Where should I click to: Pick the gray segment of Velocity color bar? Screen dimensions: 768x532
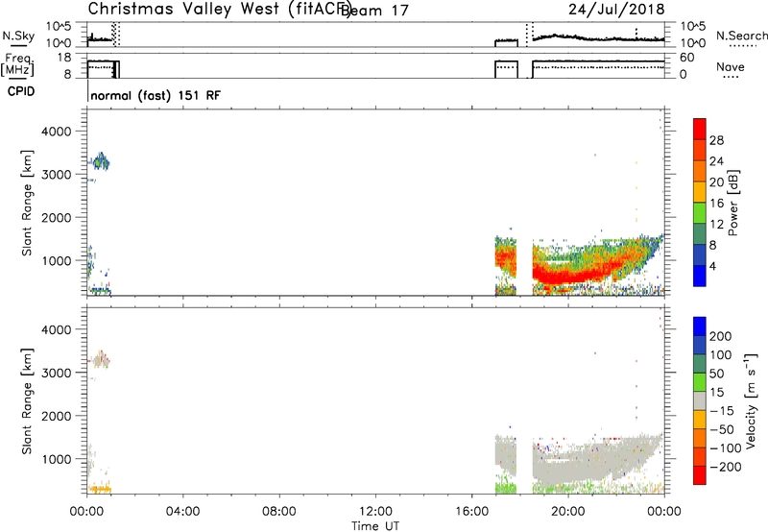pos(700,400)
